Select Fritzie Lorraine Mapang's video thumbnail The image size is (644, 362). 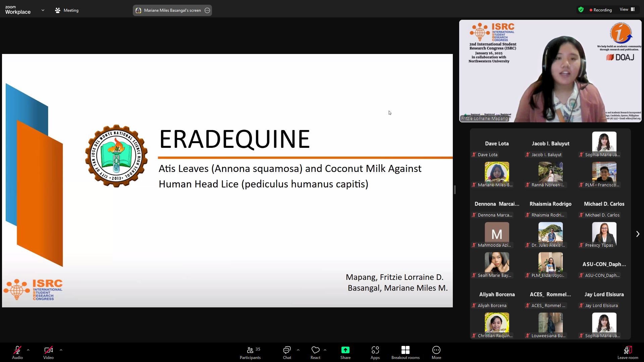pyautogui.click(x=550, y=71)
